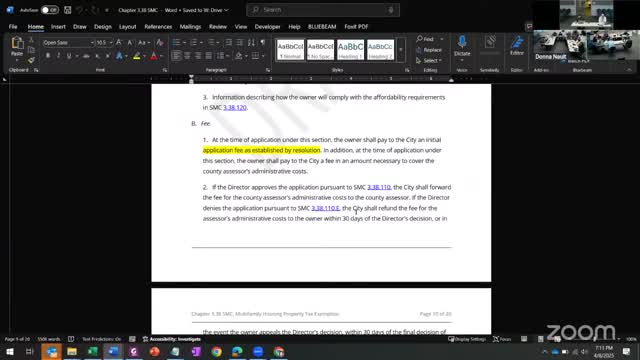Toggle Show/Hide paragraph marks
Image resolution: width=640 pixels, height=360 pixels.
pos(262,42)
